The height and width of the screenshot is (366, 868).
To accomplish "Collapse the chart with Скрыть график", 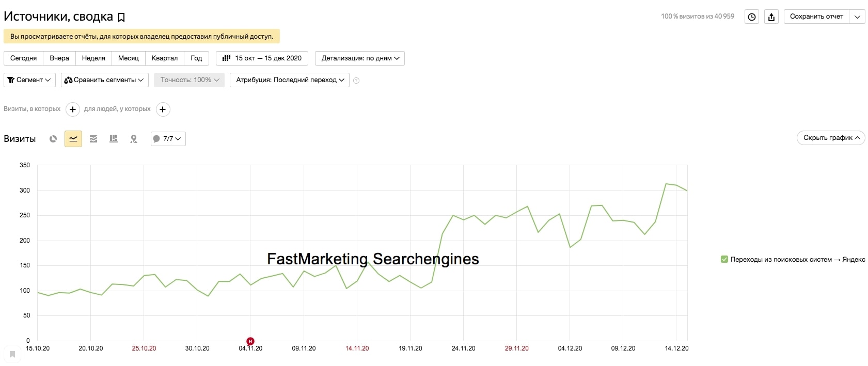I will (x=831, y=138).
